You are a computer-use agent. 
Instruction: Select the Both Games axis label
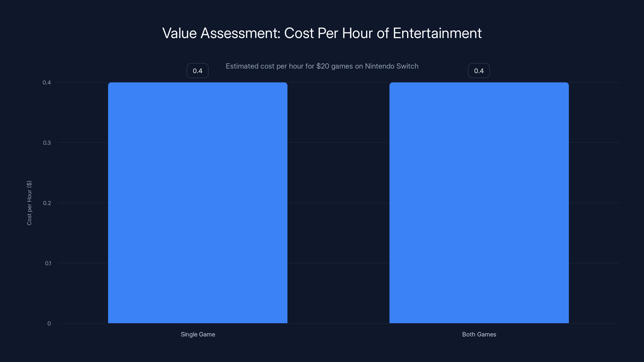[479, 334]
